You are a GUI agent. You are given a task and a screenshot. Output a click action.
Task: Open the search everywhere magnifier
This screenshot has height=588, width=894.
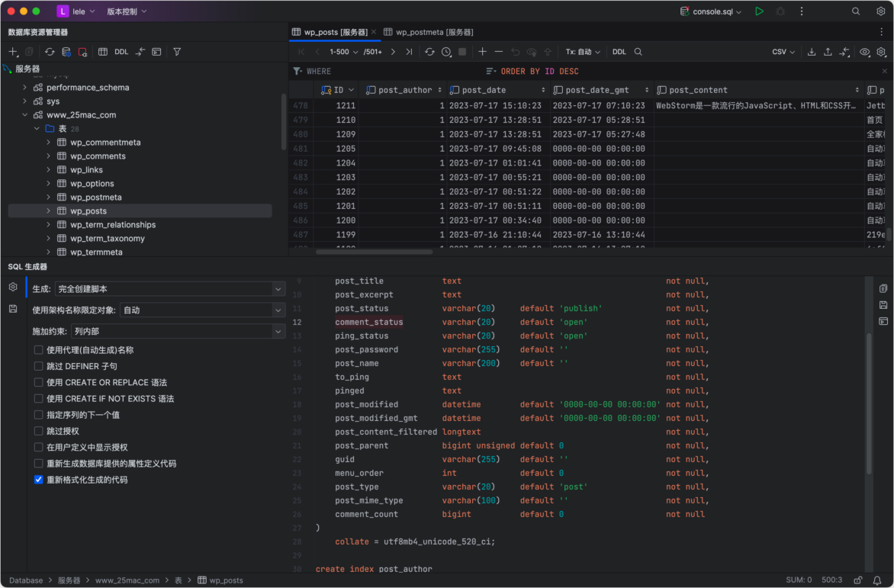(856, 11)
